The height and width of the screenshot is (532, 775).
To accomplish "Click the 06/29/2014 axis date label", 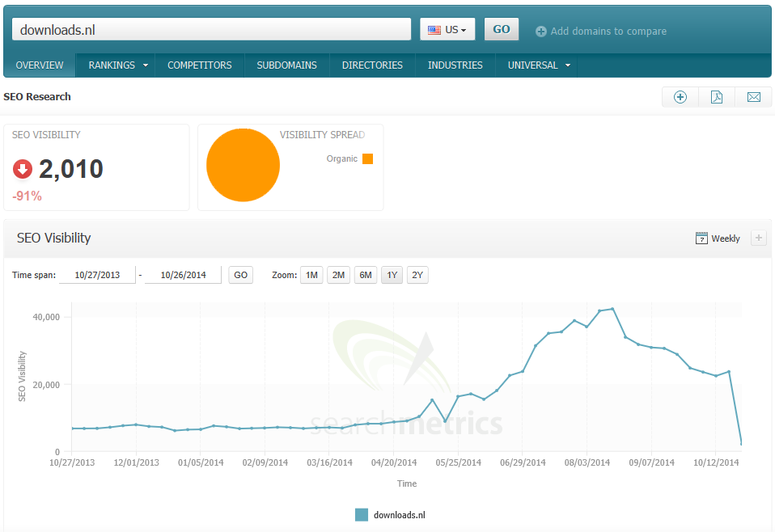I will [523, 462].
